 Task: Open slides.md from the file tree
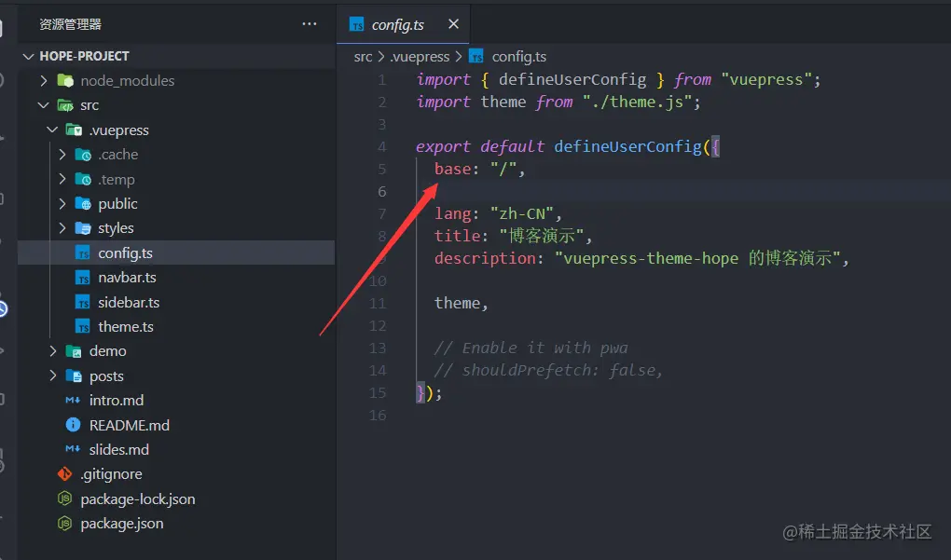(x=119, y=450)
